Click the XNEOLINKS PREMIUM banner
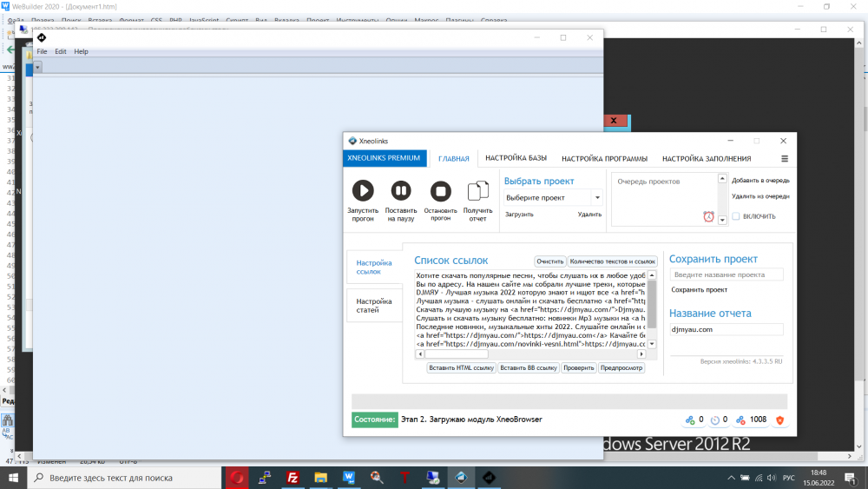The height and width of the screenshot is (489, 868). (x=384, y=158)
